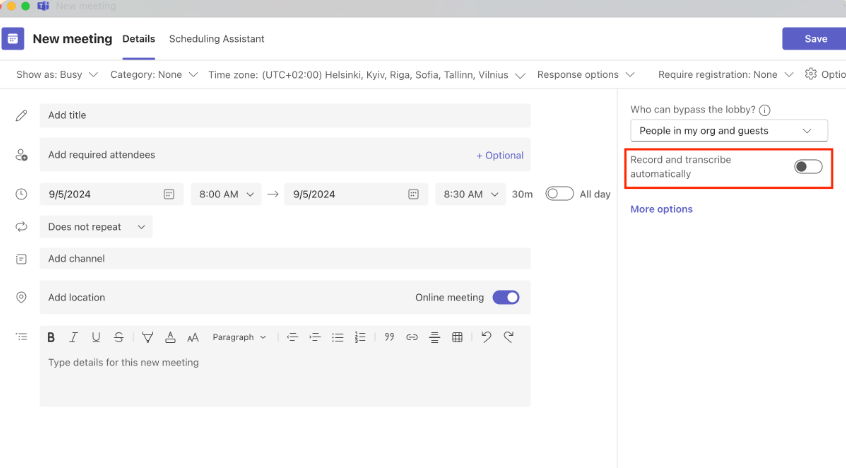Open the Time zone dropdown

[366, 75]
